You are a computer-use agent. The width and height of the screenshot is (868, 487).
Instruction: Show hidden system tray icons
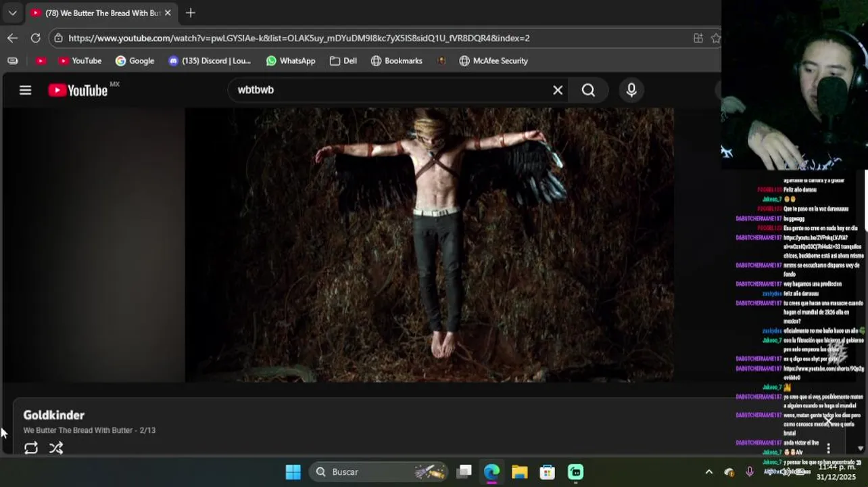coord(708,471)
